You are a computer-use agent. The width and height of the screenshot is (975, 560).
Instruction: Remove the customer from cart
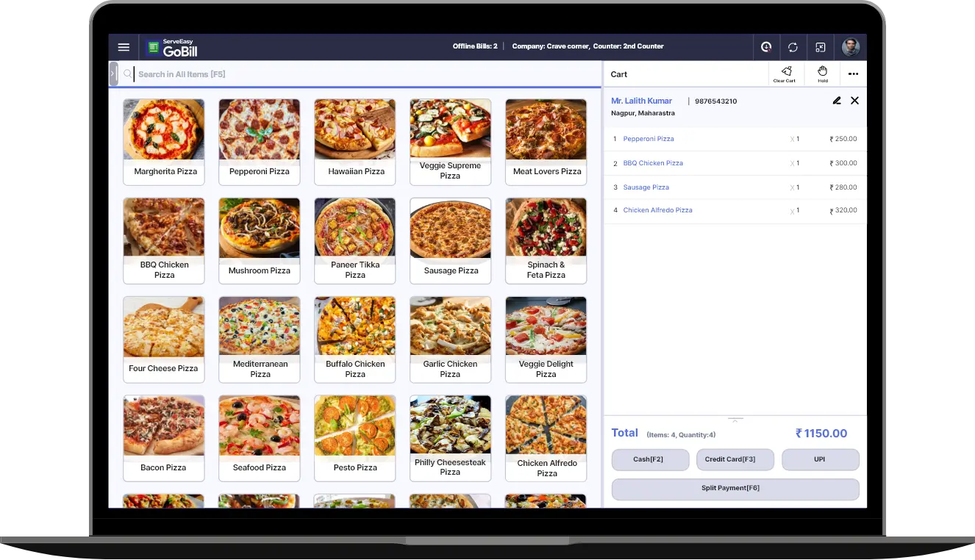coord(854,101)
